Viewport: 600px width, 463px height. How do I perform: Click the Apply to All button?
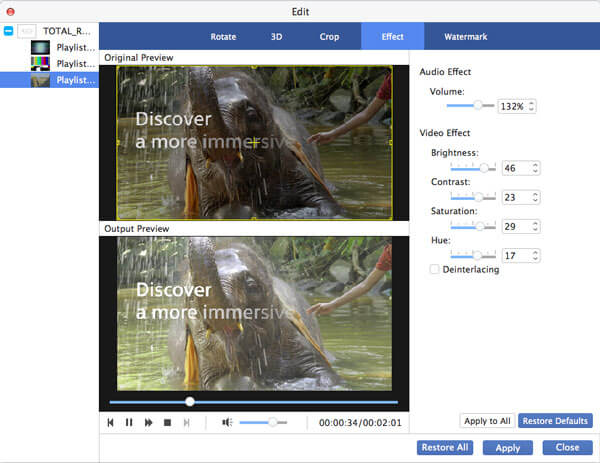pos(487,421)
